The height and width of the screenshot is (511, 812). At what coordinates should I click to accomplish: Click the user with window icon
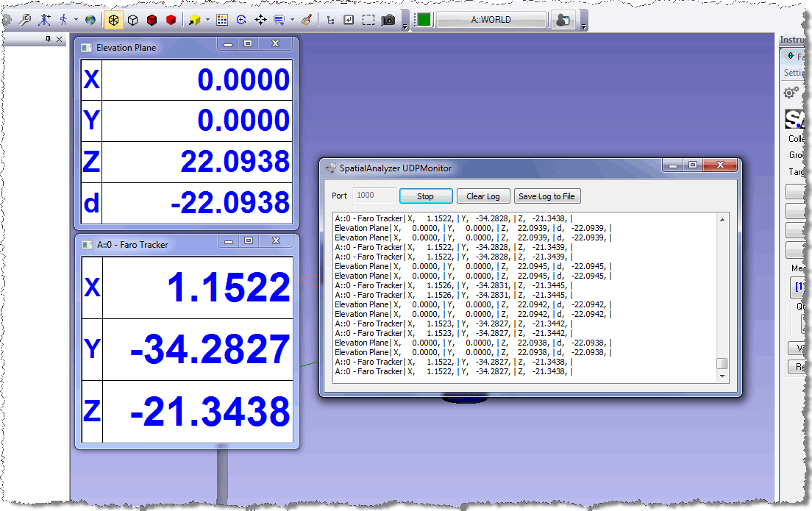(563, 20)
